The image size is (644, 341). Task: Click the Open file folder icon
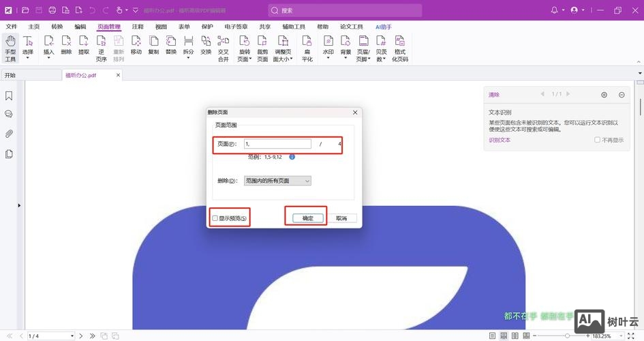[25, 10]
